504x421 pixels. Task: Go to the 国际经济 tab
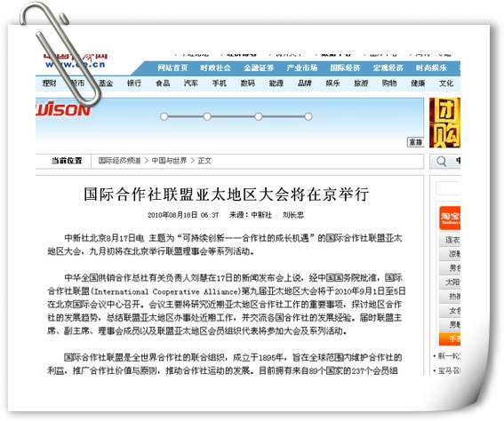click(x=345, y=68)
